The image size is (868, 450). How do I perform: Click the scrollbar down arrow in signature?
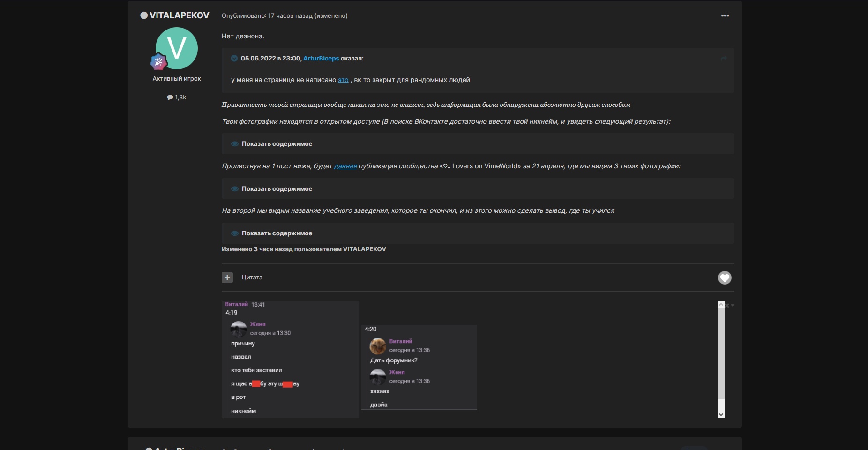(721, 414)
